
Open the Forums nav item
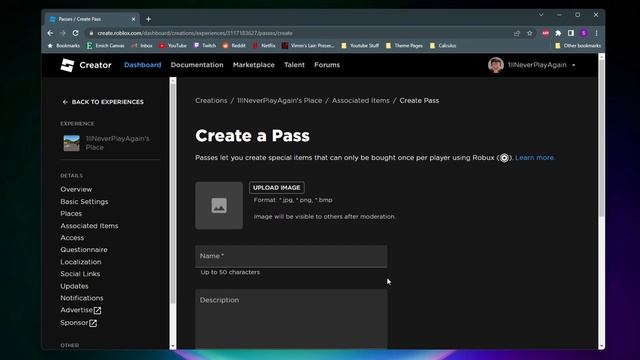coord(327,65)
